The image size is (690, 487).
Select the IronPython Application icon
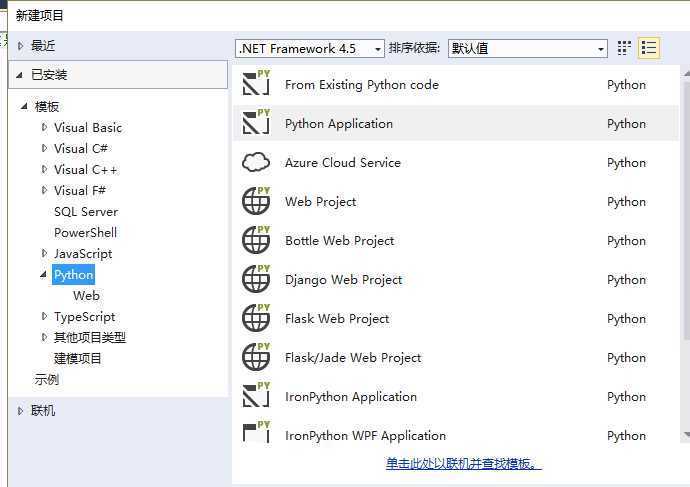pyautogui.click(x=257, y=396)
